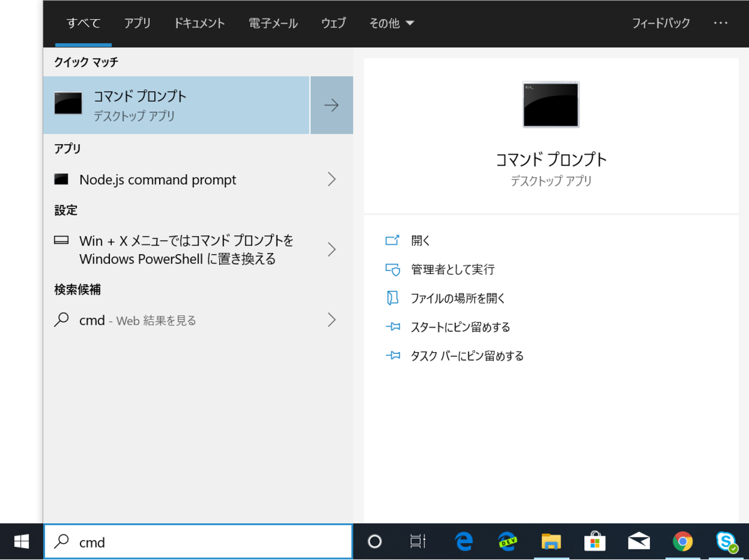Open Skype from the taskbar
The image size is (749, 560).
[x=727, y=541]
